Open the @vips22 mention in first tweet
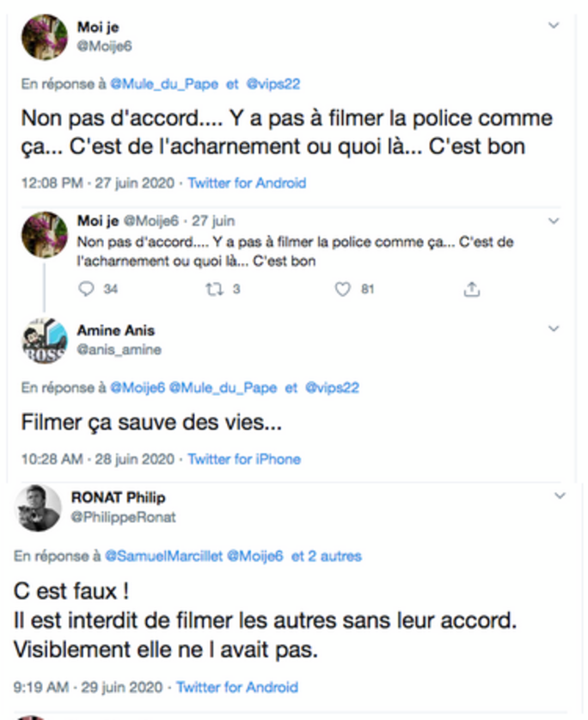 pyautogui.click(x=273, y=84)
